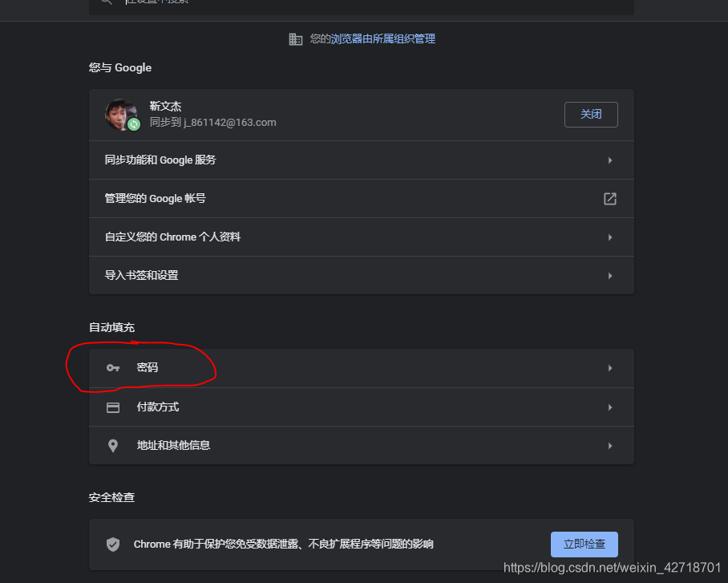The width and height of the screenshot is (728, 583).
Task: Click the green sync badge on avatar
Action: 134,124
